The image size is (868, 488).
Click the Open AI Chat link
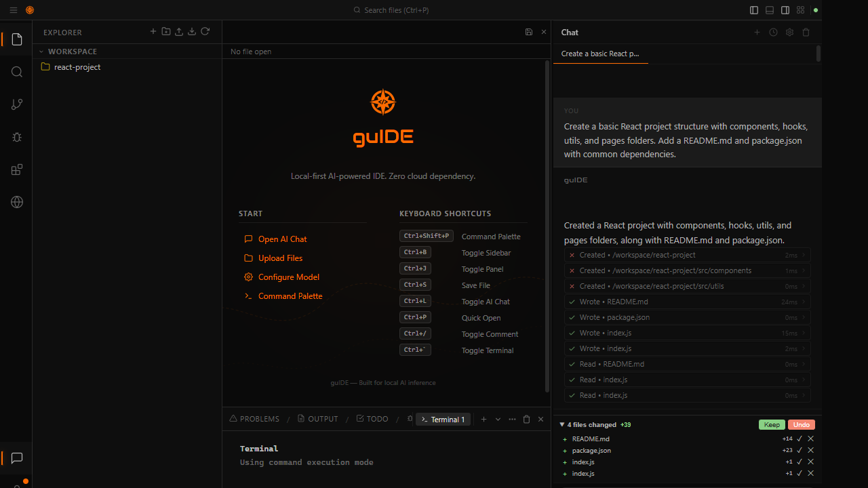[275, 239]
